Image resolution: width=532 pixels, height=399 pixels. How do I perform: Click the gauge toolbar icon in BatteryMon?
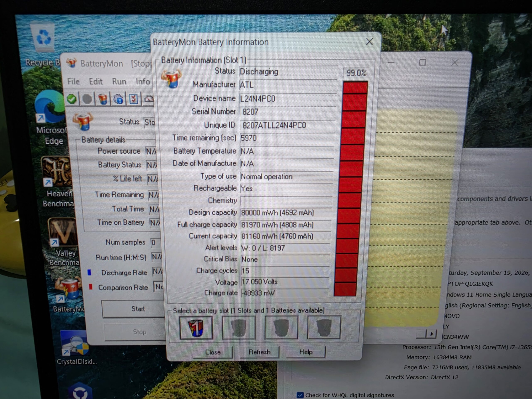pos(149,99)
